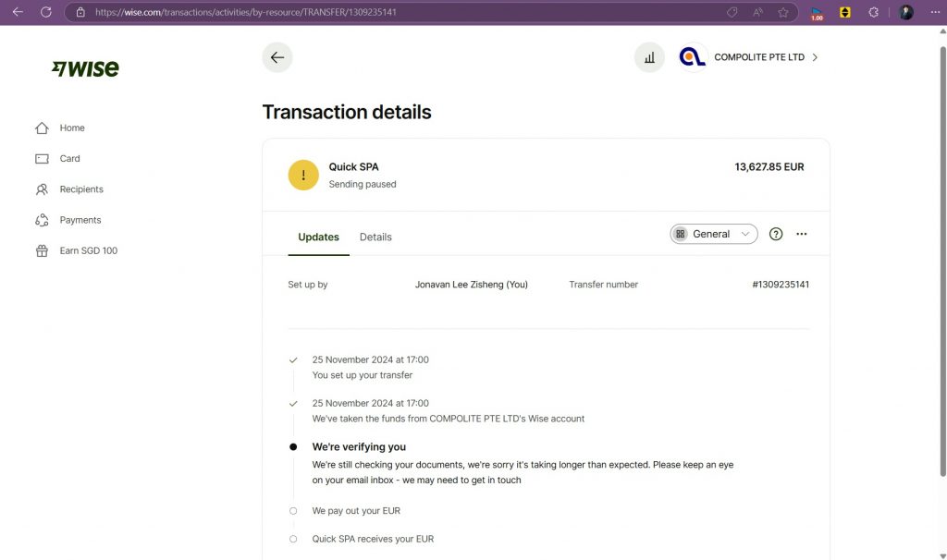Click the Quick SPA receives your EUR step
947x560 pixels.
[x=373, y=540]
